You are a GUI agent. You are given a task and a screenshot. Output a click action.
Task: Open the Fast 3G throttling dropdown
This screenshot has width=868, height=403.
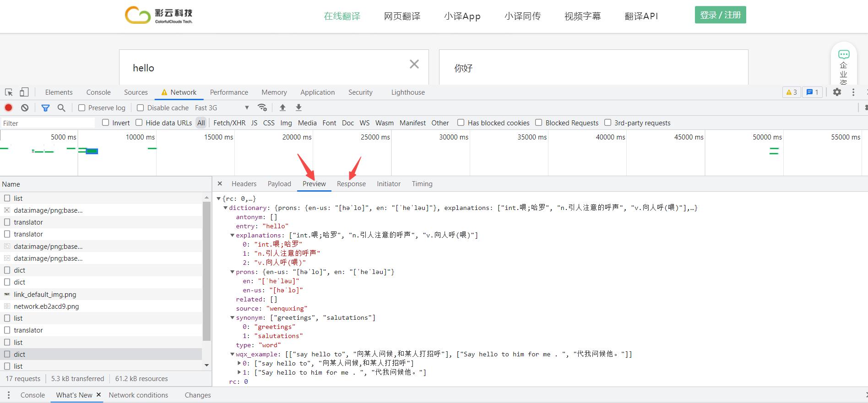pos(222,108)
